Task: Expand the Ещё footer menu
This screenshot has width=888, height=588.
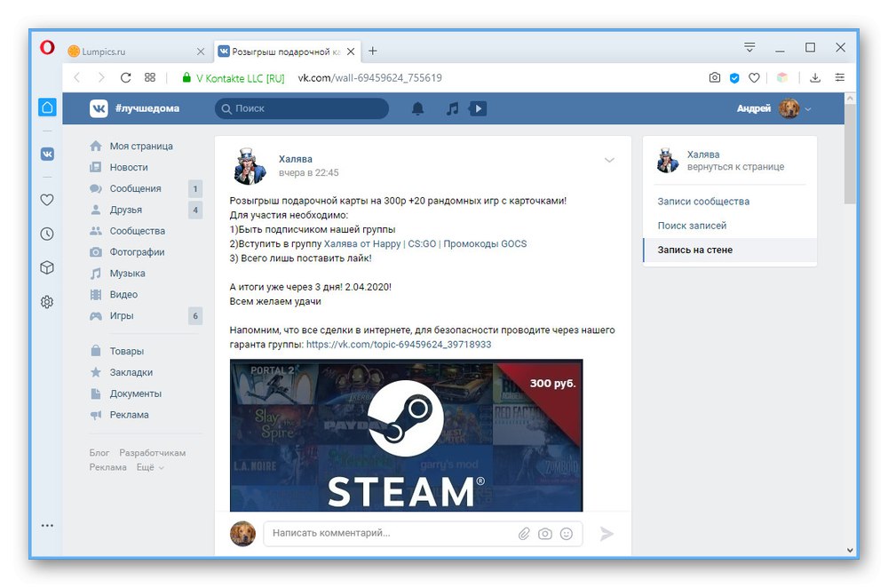Action: pyautogui.click(x=150, y=467)
